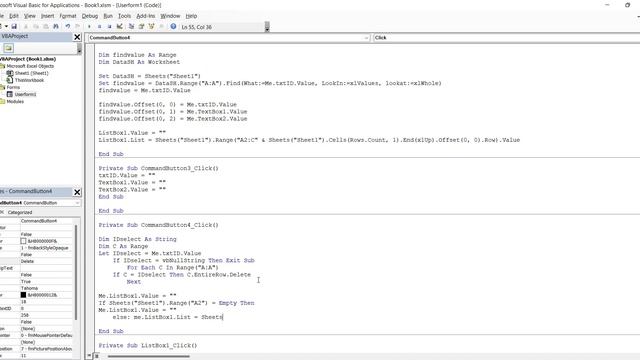Select Modules folder in project tree

tap(15, 101)
